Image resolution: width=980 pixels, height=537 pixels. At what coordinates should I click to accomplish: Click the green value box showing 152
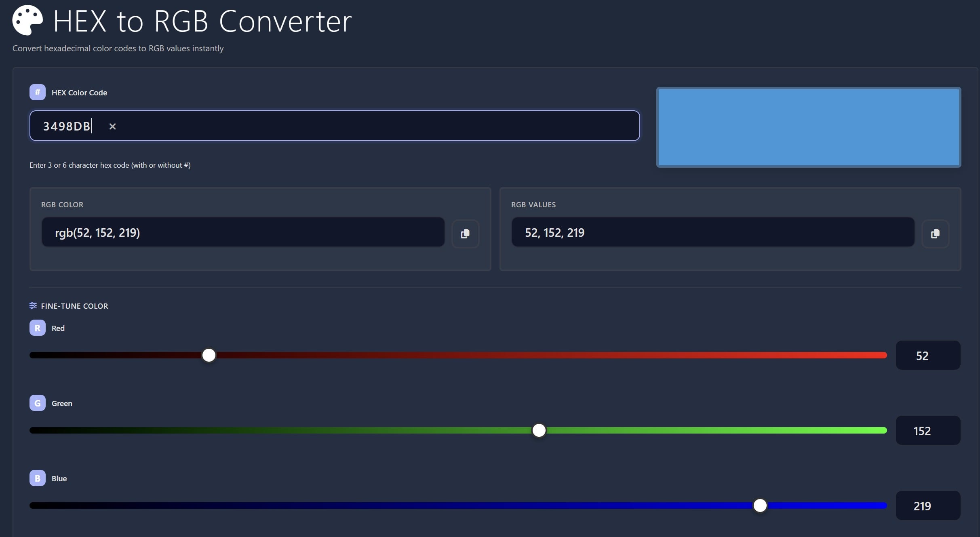tap(928, 430)
